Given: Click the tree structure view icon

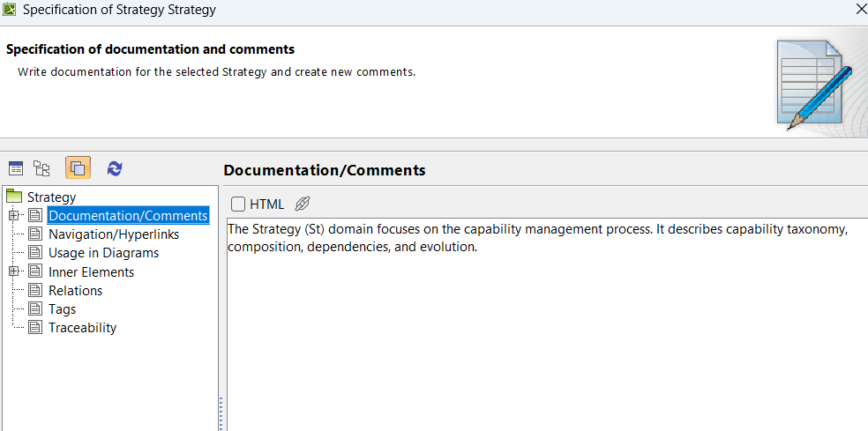Looking at the screenshot, I should coord(41,167).
